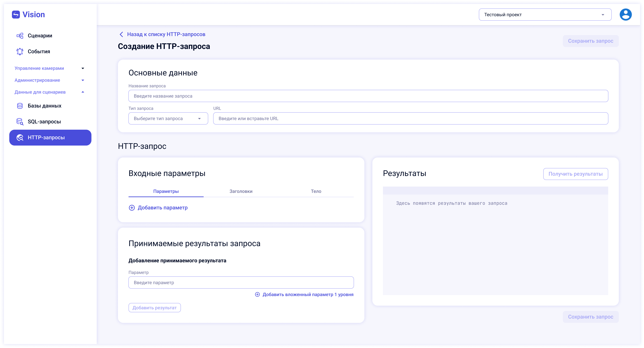The height and width of the screenshot is (348, 644).
Task: Open the user profile avatar
Action: [625, 15]
